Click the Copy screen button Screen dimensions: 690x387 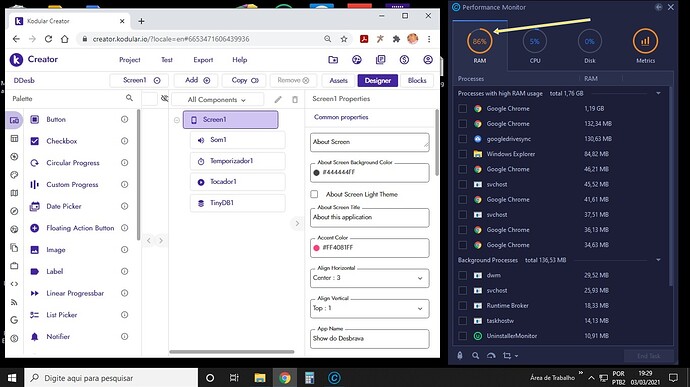(245, 80)
